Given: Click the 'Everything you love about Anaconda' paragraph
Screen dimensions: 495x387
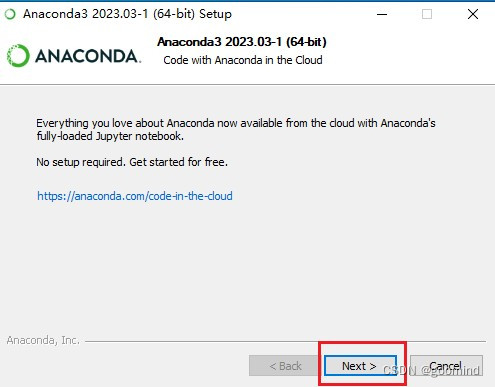Looking at the screenshot, I should coord(236,130).
